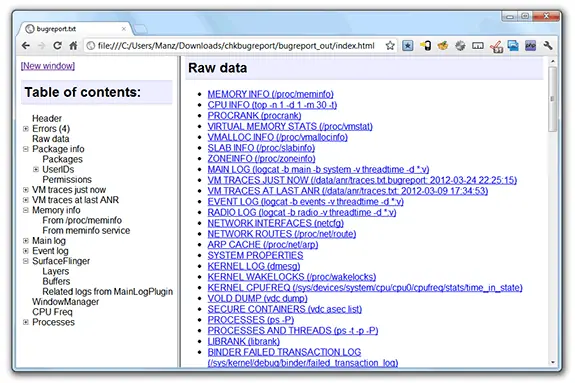Expand the Processes tree node

click(x=26, y=322)
